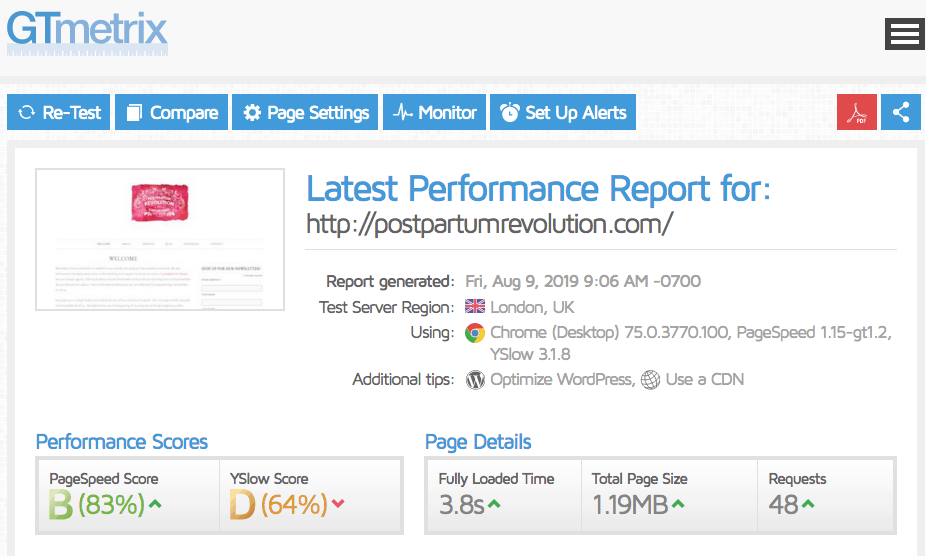Screen dimensions: 926x556
Task: Click the Test Server Region label
Action: point(387,307)
